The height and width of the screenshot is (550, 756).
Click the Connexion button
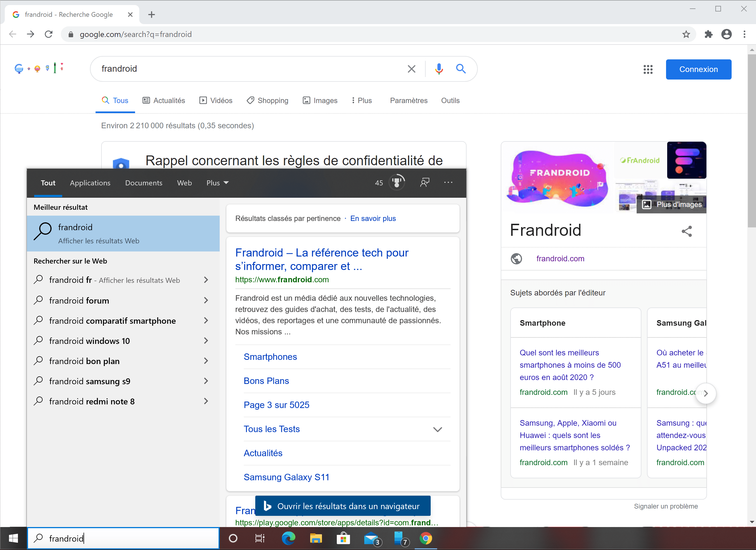(699, 69)
